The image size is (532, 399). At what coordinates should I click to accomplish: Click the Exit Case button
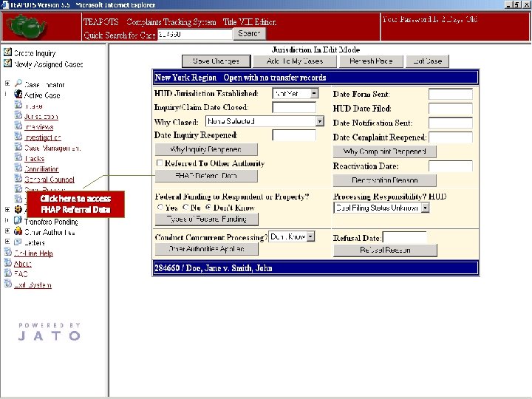click(428, 61)
